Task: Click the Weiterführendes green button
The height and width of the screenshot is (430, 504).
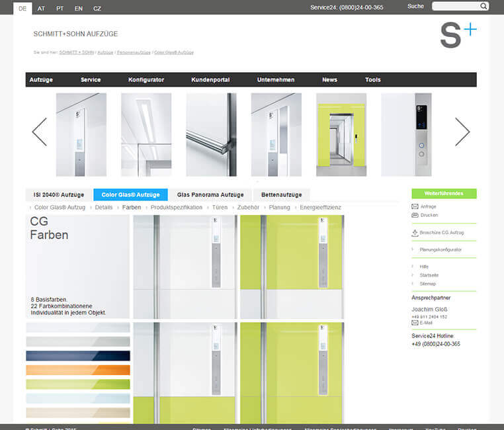Action: coord(444,193)
